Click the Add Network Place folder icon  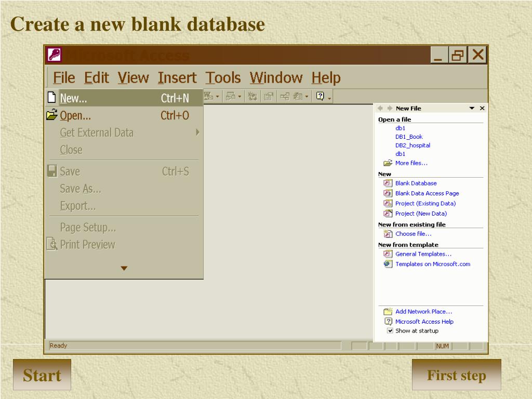pos(388,312)
